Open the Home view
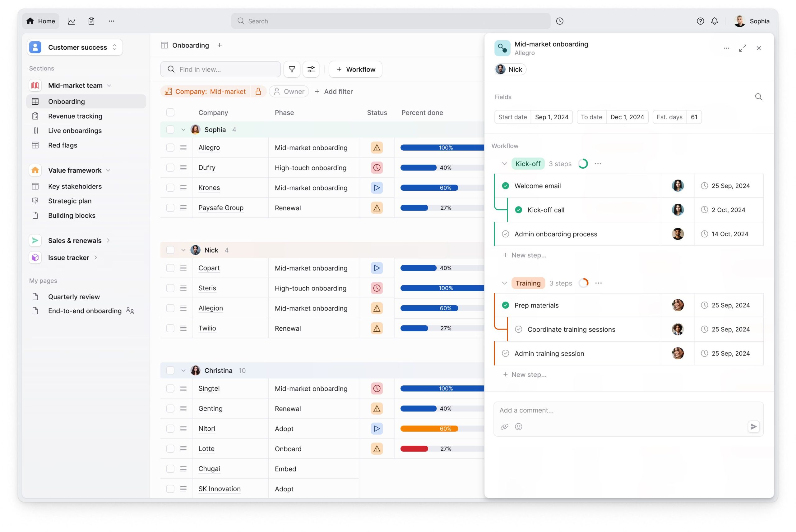 coord(40,21)
